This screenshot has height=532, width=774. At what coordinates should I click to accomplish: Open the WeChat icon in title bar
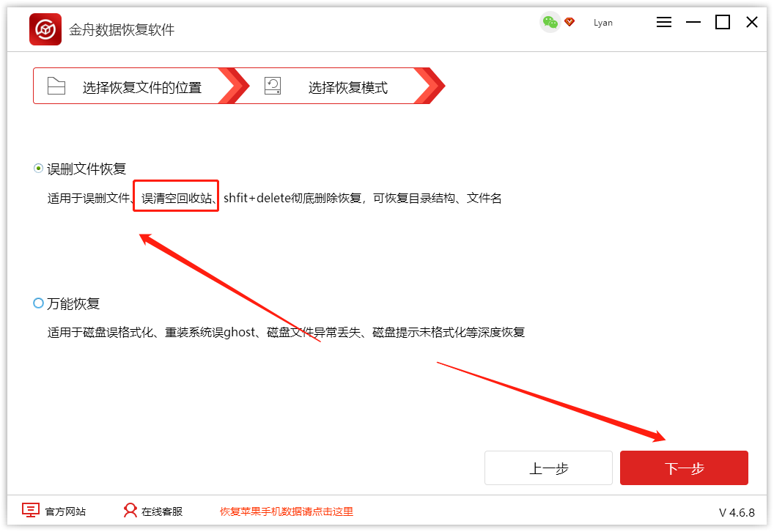(x=550, y=22)
